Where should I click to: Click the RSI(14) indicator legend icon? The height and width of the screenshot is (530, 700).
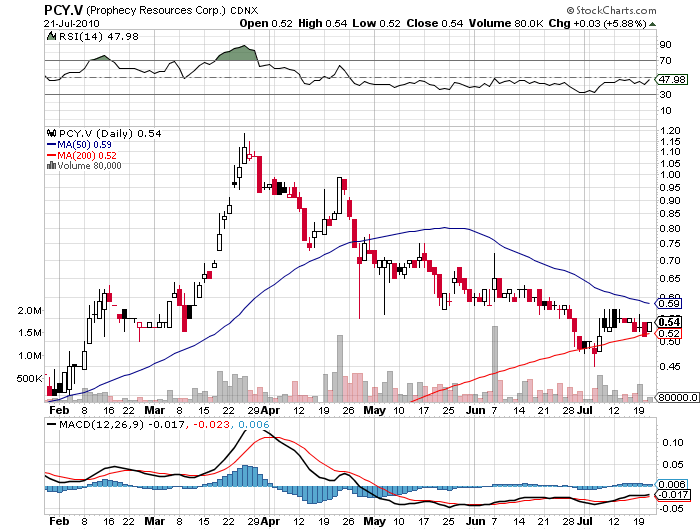pyautogui.click(x=52, y=35)
